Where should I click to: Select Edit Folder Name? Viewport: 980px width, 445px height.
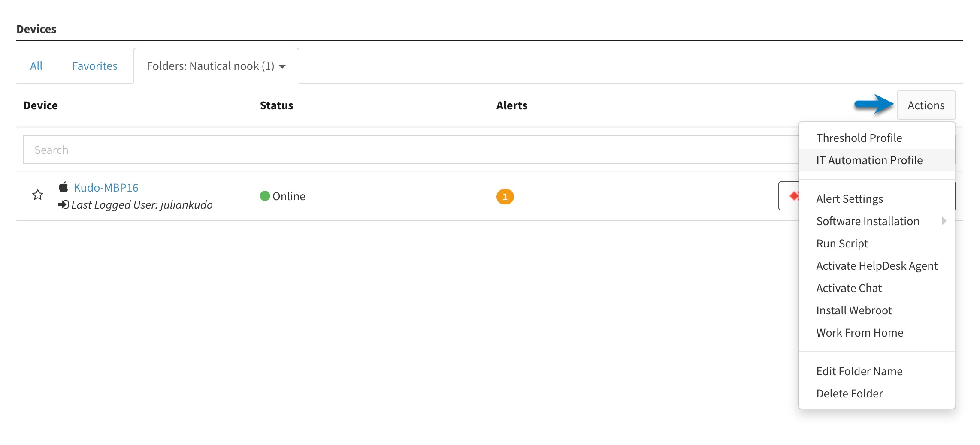point(860,371)
